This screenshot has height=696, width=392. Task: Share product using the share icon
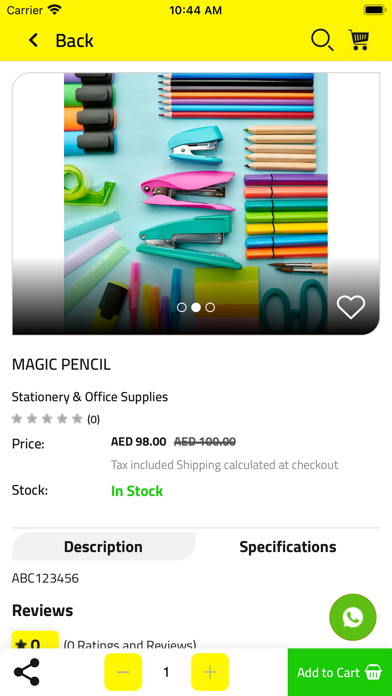point(27,672)
